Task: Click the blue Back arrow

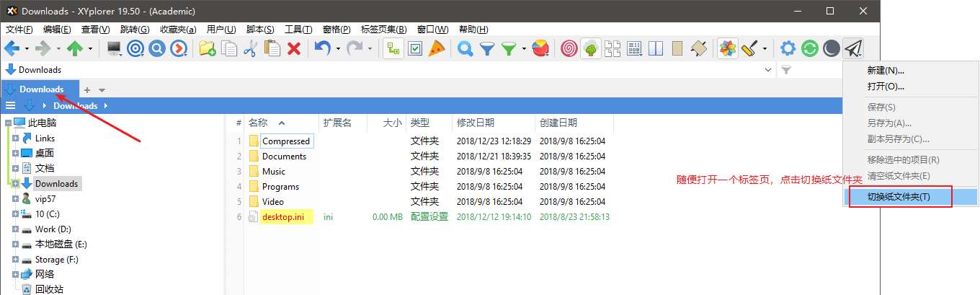Action: pos(12,48)
